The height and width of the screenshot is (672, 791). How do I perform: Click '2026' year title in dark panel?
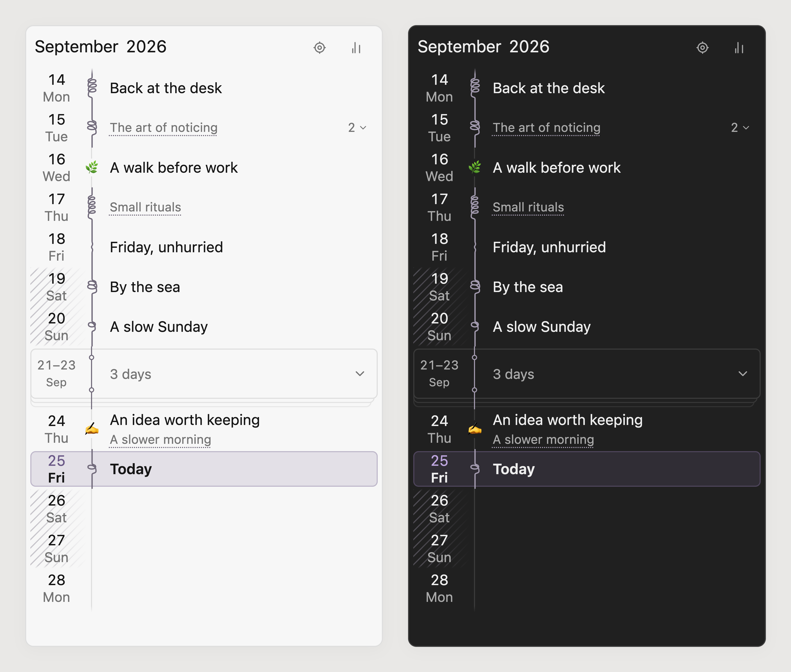click(x=529, y=47)
